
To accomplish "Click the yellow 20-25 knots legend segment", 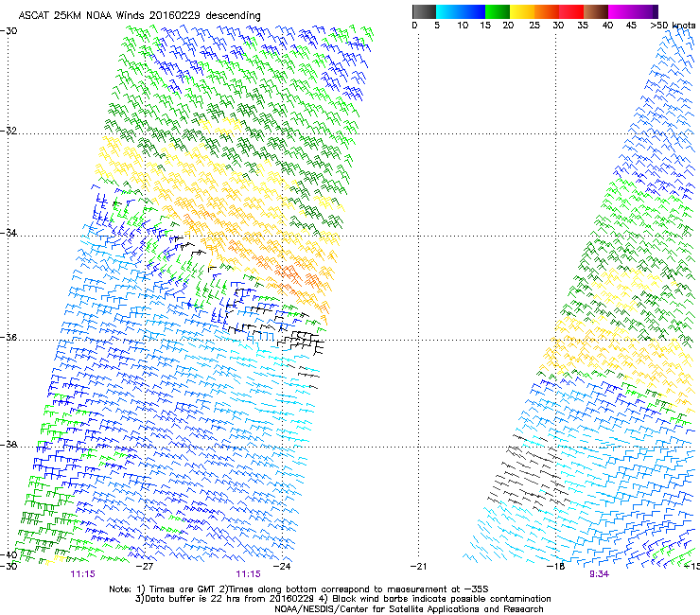I will click(x=522, y=11).
